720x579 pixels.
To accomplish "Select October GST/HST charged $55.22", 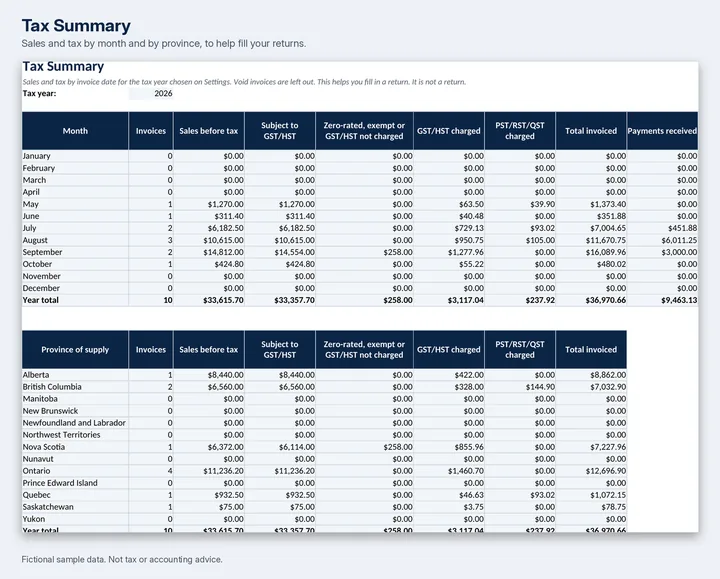I will click(x=471, y=264).
